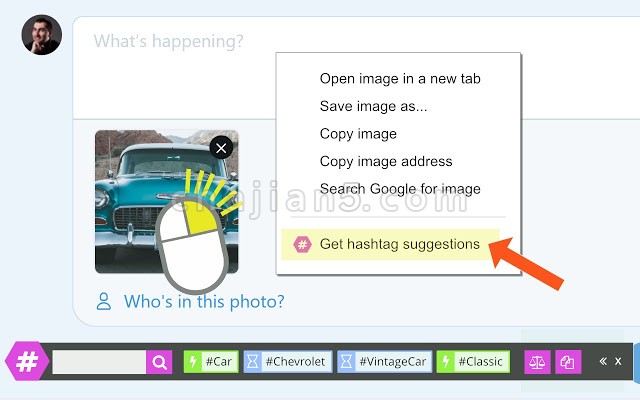The image size is (640, 400).
Task: Select Copy image address
Action: pyautogui.click(x=386, y=161)
